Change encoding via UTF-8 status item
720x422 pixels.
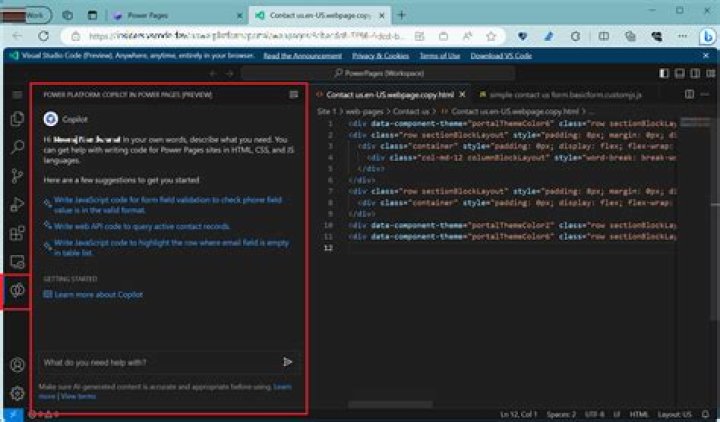[594, 414]
